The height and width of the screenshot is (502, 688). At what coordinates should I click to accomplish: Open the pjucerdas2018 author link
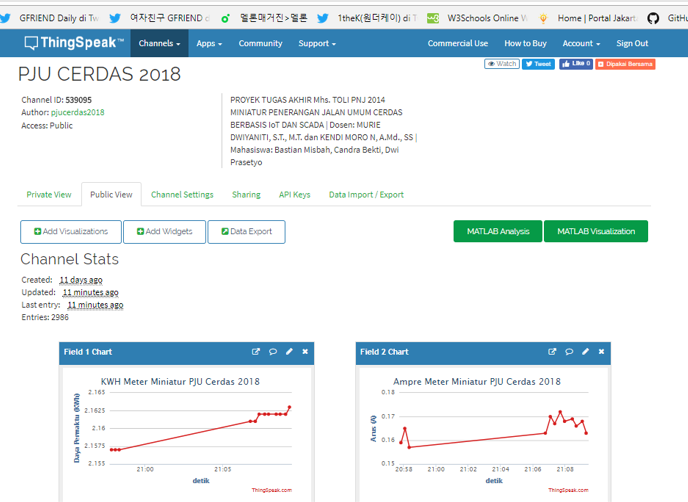pos(77,113)
